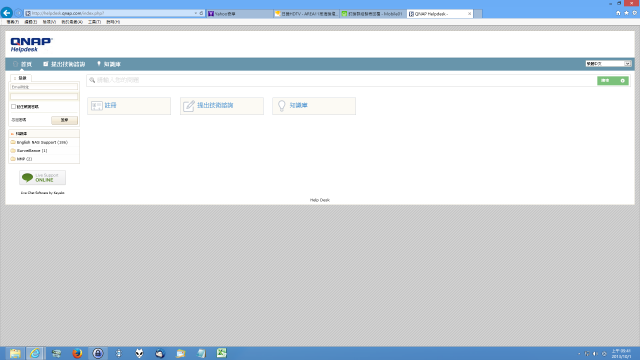Viewport: 640px width, 360px height.
Task: Click the 登錄 login button
Action: coord(64,120)
